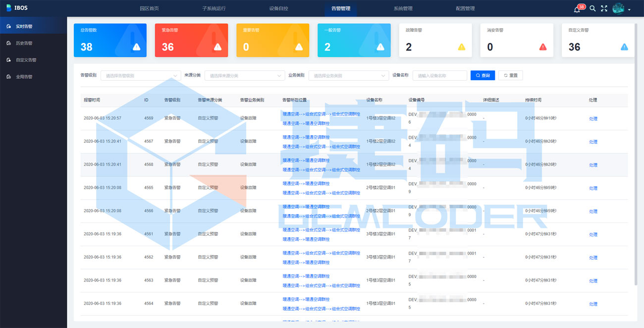Click the blue 查询 button

click(483, 75)
